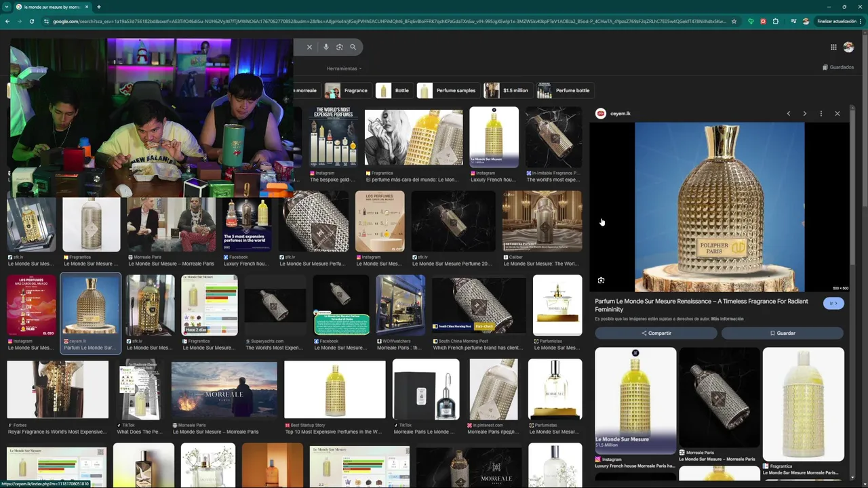Open the '5 most expensive perfumes' Facebook thumbnail
Screen dimensions: 868x488
click(x=247, y=225)
